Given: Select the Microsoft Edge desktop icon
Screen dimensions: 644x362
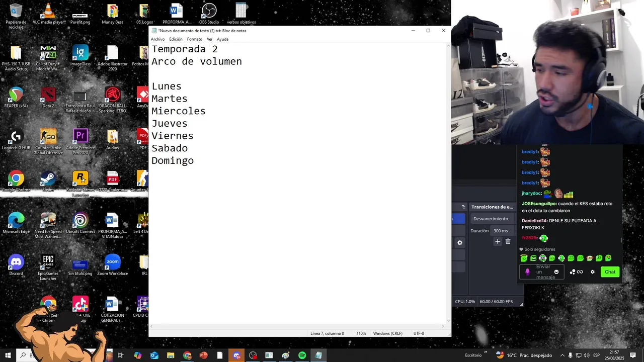Looking at the screenshot, I should tap(16, 223).
